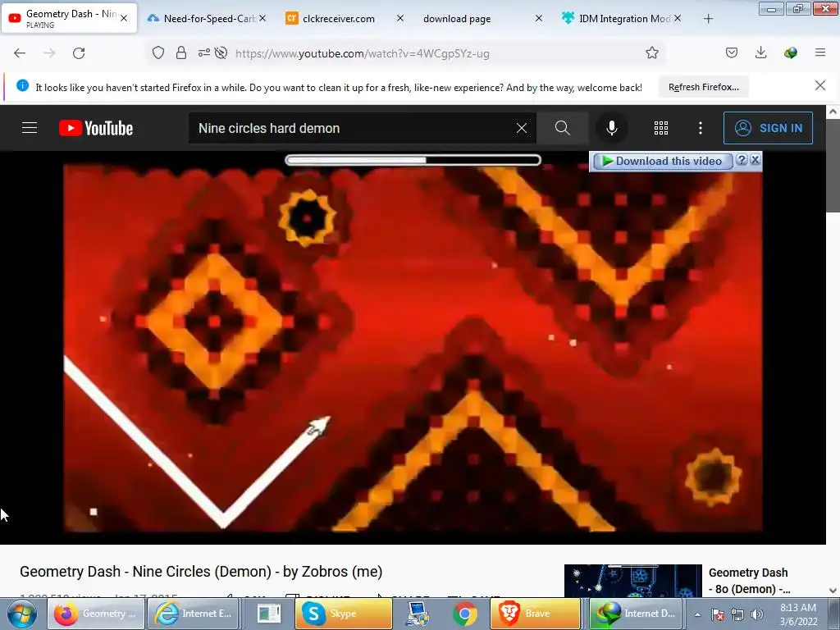Image resolution: width=840 pixels, height=630 pixels.
Task: Open Save to Pocket icon
Action: [x=732, y=53]
